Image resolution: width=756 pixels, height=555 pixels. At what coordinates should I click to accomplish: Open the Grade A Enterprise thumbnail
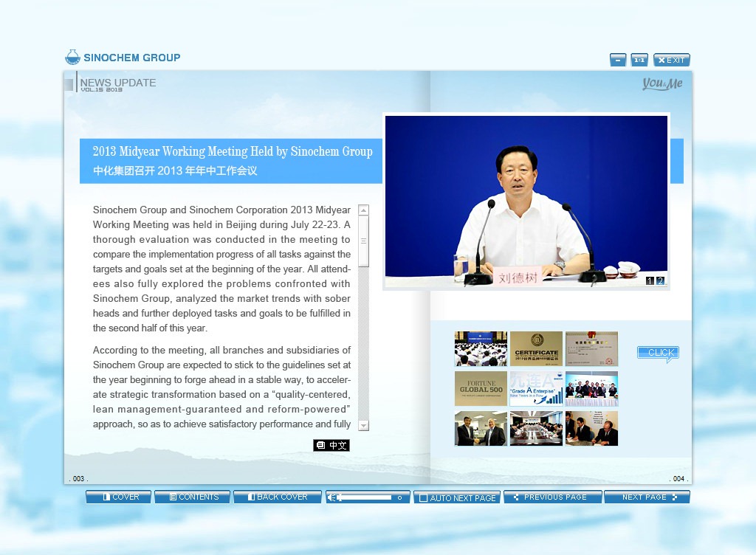[536, 388]
